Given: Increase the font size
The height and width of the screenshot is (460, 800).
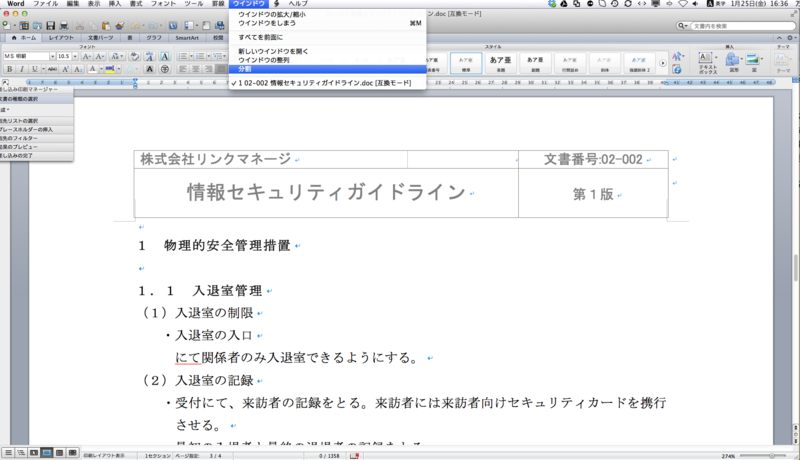Looking at the screenshot, I should pyautogui.click(x=87, y=56).
